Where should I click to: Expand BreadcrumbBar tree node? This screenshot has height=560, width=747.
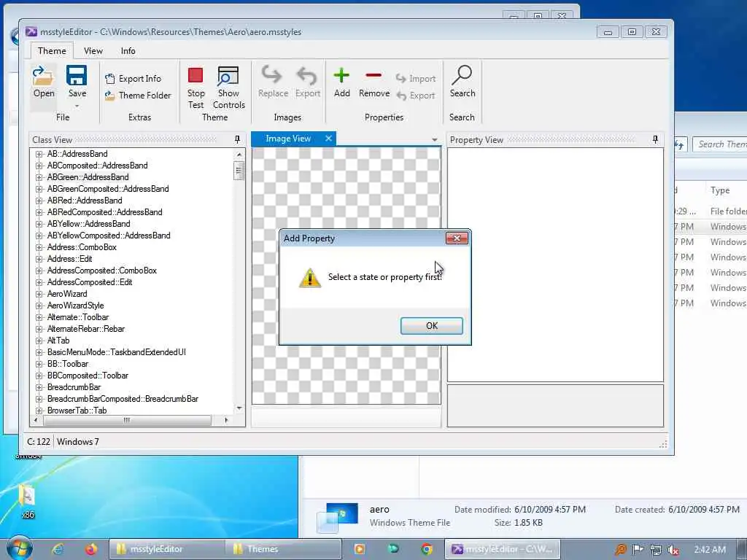pyautogui.click(x=39, y=387)
